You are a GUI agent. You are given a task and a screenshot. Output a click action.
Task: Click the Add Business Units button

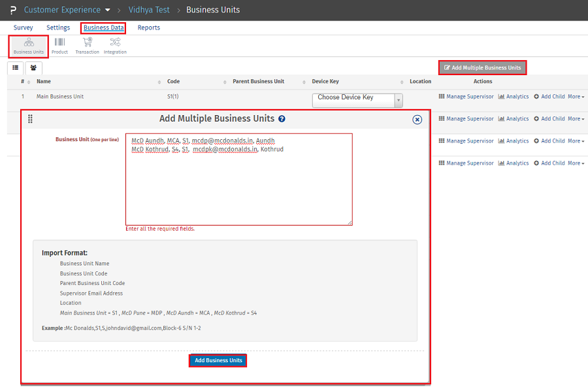point(218,360)
